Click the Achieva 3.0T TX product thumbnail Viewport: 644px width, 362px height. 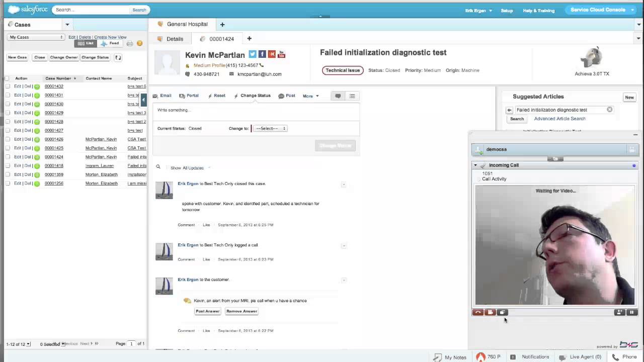592,58
